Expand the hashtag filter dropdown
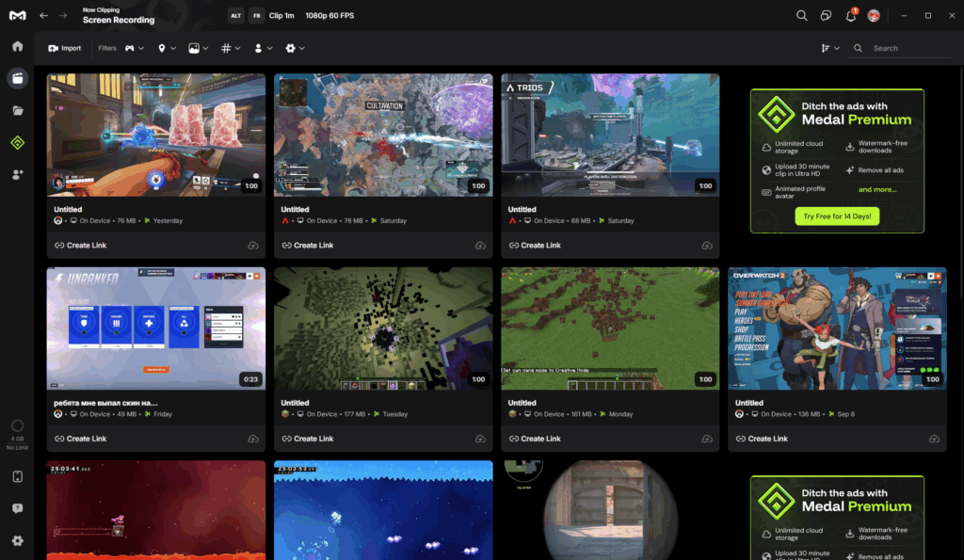964x560 pixels. (x=231, y=48)
